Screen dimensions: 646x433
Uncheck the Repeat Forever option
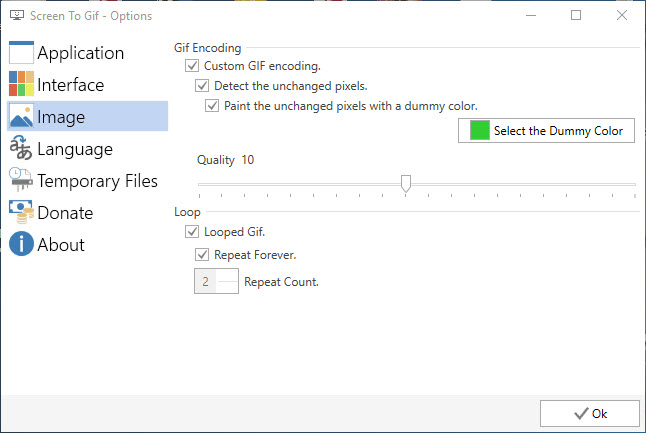pyautogui.click(x=202, y=255)
